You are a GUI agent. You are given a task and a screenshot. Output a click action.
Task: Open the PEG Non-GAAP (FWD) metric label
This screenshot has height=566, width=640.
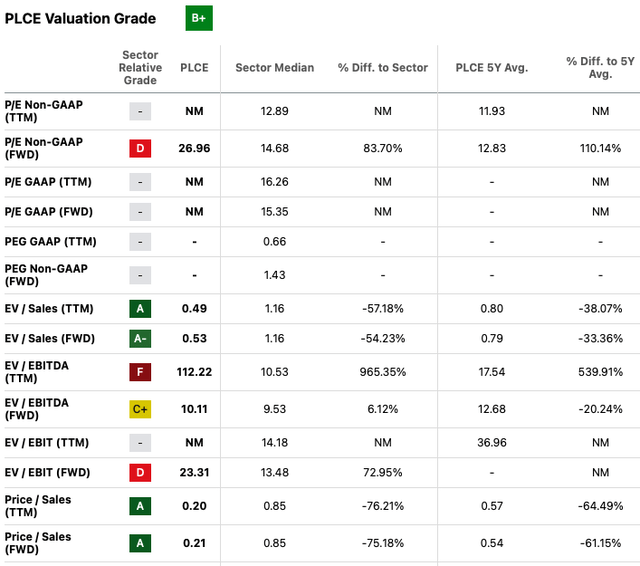pos(46,275)
